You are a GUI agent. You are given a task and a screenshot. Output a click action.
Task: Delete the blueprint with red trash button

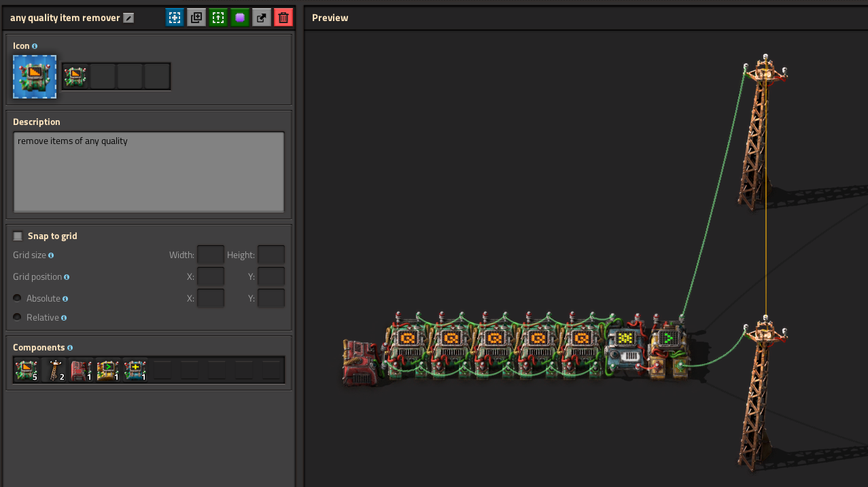[283, 18]
